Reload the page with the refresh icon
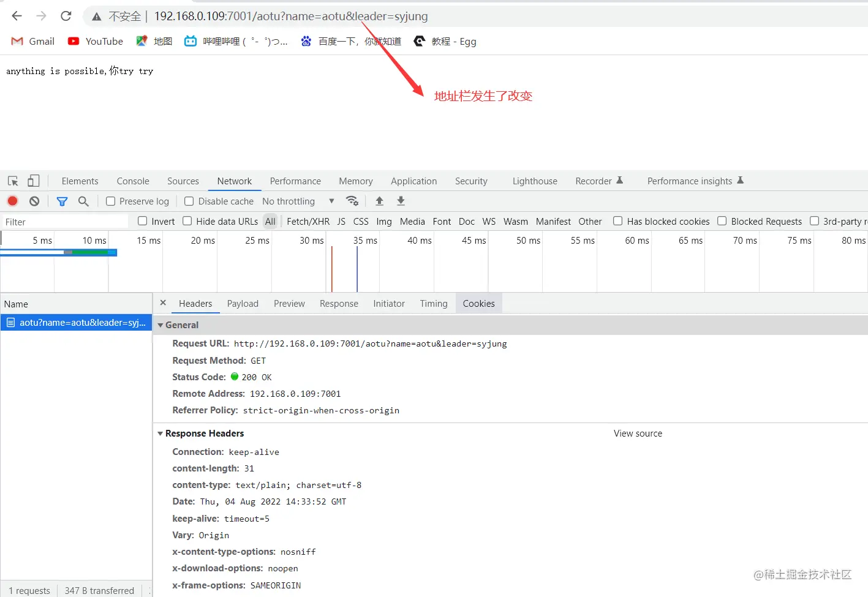The height and width of the screenshot is (597, 868). point(66,16)
